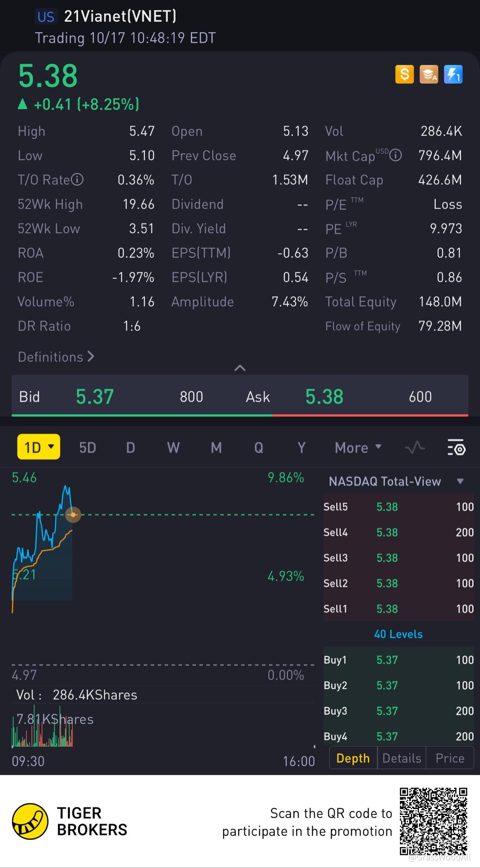Expand the 1D timeframe dropdown

[x=38, y=447]
